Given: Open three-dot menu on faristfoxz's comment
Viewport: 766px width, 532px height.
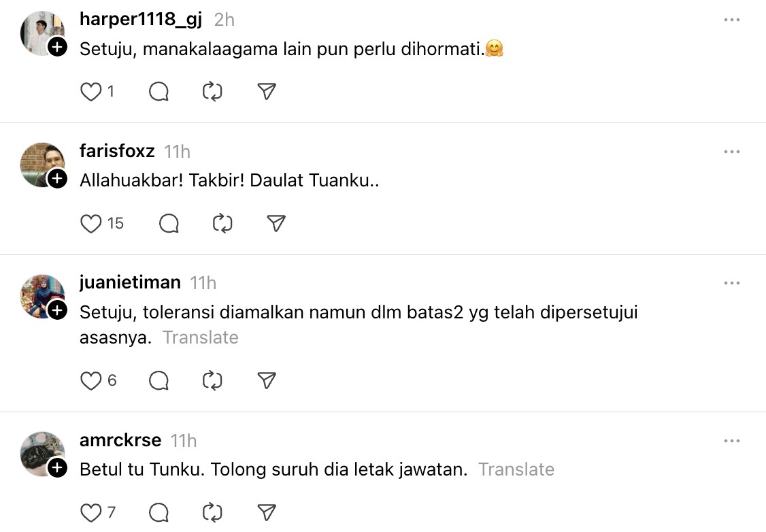Looking at the screenshot, I should coord(732,152).
